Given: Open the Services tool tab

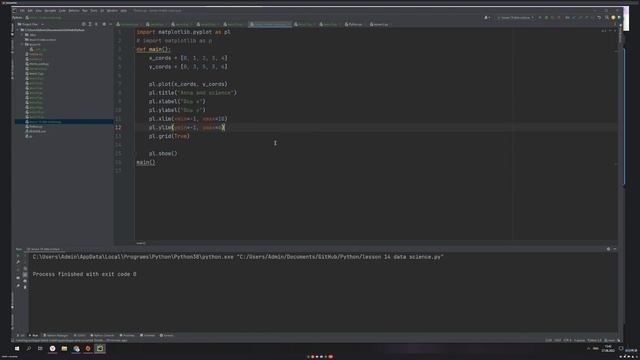Looking at the screenshot, I should click(x=167, y=336).
